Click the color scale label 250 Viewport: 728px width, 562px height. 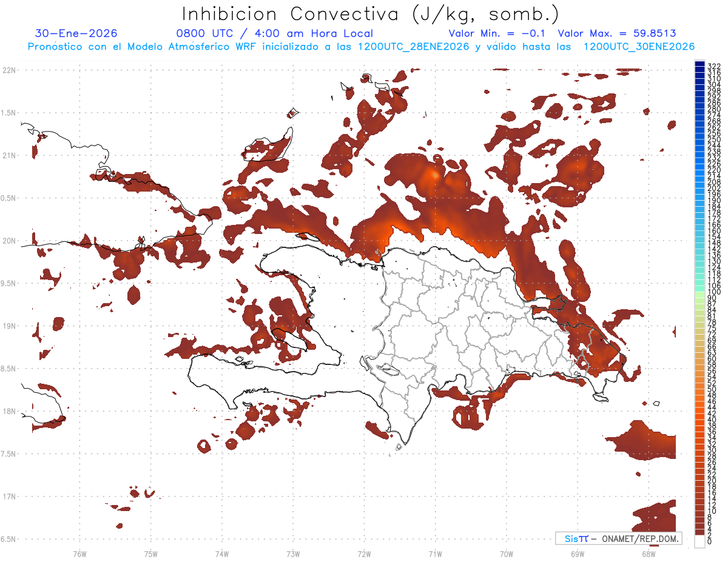713,139
